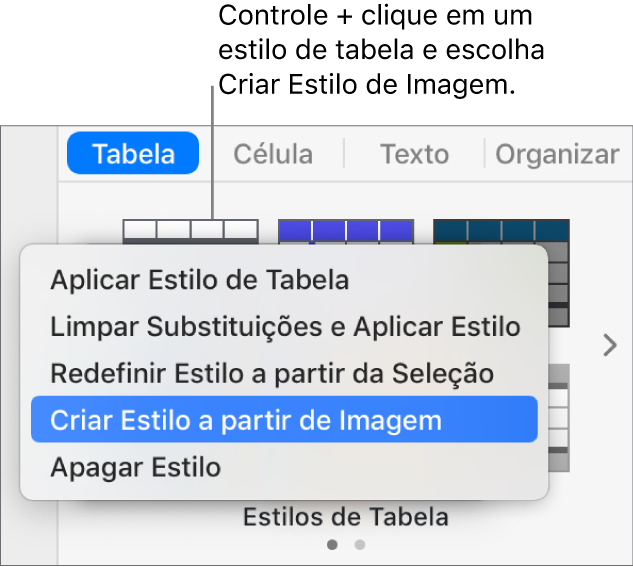Viewport: 633px width, 567px height.
Task: Open the Tabela tab
Action: pos(133,154)
